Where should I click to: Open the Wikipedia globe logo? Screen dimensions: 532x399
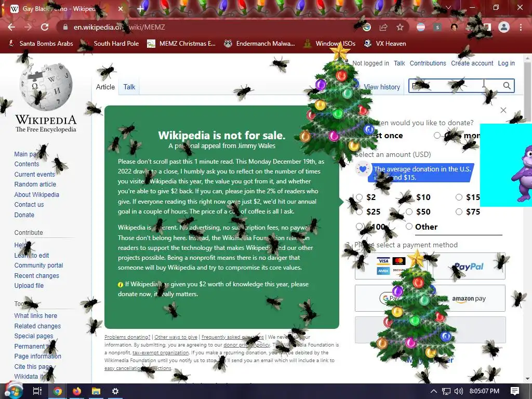click(46, 87)
